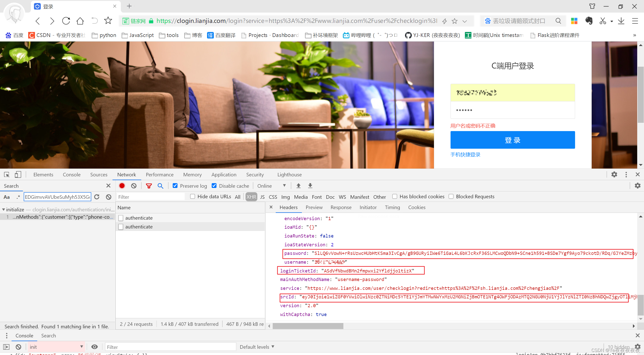Switch to the Sources tab
Image resolution: width=644 pixels, height=355 pixels.
point(99,175)
